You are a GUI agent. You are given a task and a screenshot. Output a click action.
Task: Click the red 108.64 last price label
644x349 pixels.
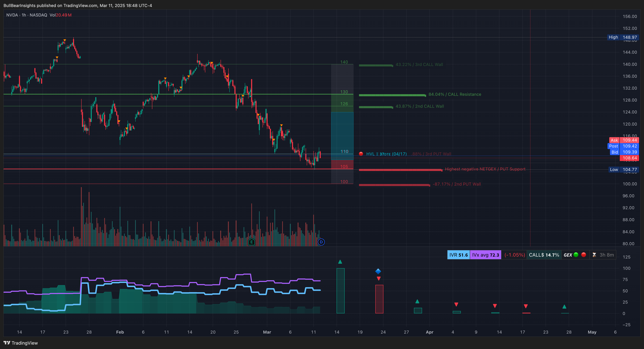click(629, 158)
